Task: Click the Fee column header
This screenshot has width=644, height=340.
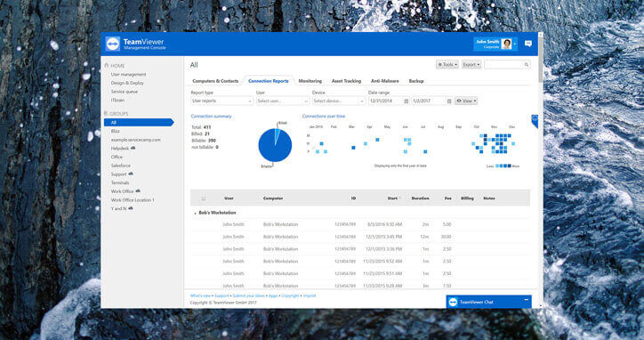Action: pyautogui.click(x=447, y=198)
